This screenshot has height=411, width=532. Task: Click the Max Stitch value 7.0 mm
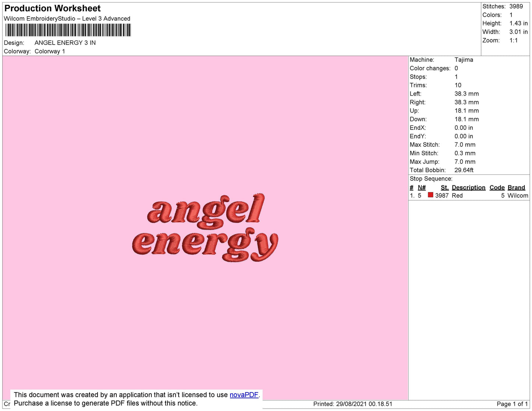point(465,145)
